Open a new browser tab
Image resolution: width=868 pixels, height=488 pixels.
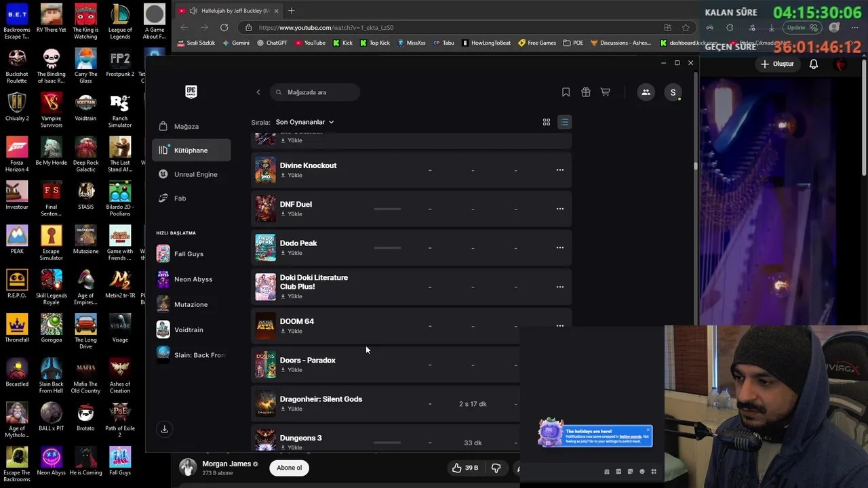[x=291, y=11]
